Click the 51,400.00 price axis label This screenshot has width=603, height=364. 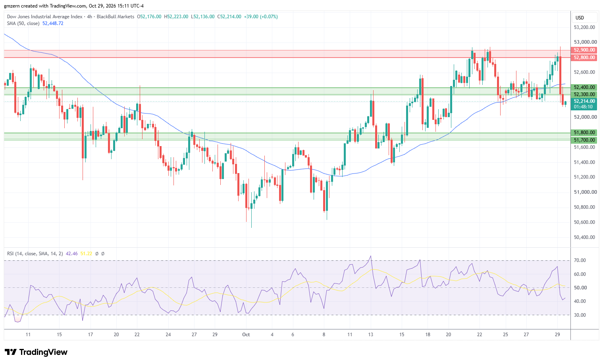(x=584, y=162)
